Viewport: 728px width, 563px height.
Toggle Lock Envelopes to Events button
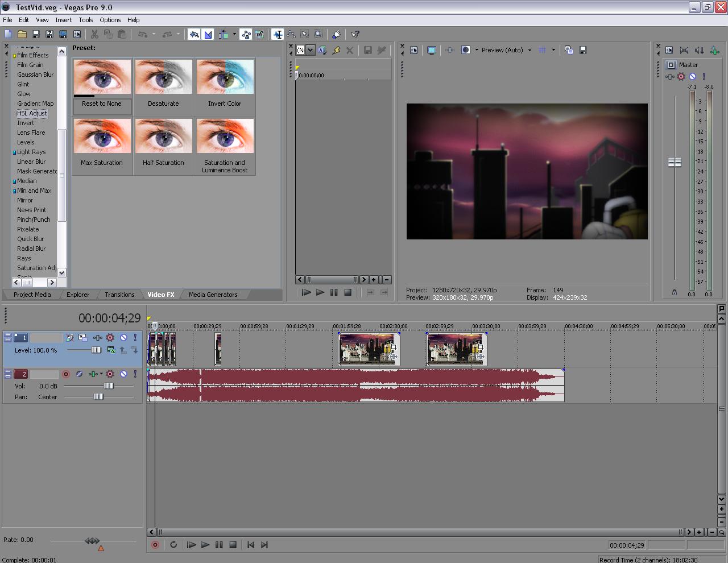[246, 34]
